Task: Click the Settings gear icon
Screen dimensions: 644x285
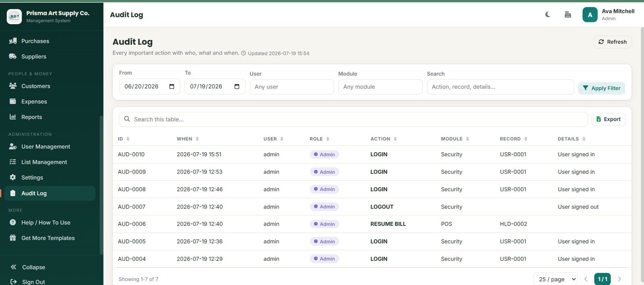Action: coord(13,177)
